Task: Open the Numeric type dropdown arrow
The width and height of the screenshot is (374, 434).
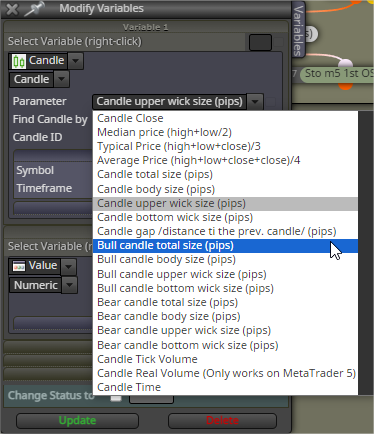Action: pyautogui.click(x=70, y=285)
